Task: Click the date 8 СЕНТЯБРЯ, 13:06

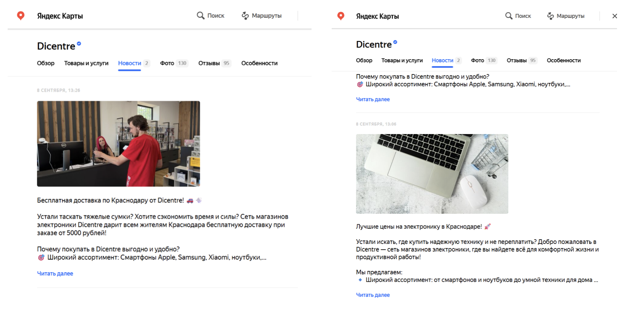Action: pos(376,124)
